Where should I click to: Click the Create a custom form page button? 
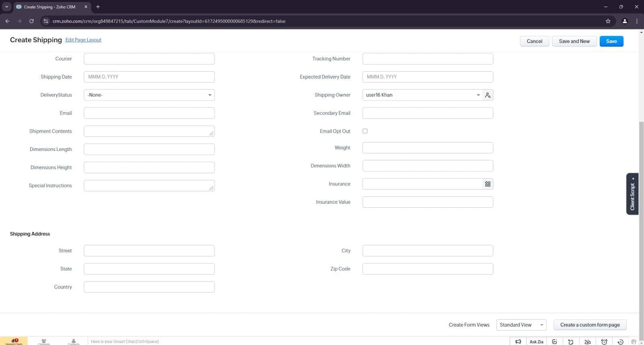(590, 325)
